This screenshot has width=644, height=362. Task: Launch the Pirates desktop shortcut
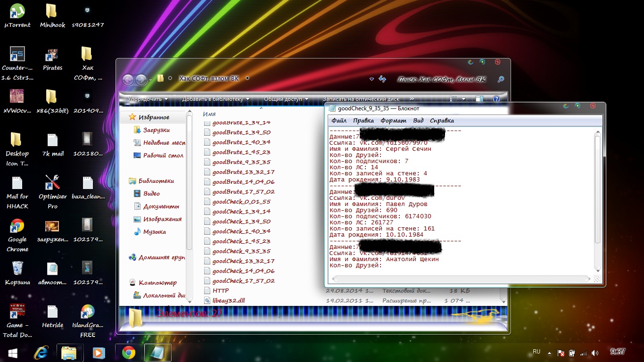click(52, 58)
